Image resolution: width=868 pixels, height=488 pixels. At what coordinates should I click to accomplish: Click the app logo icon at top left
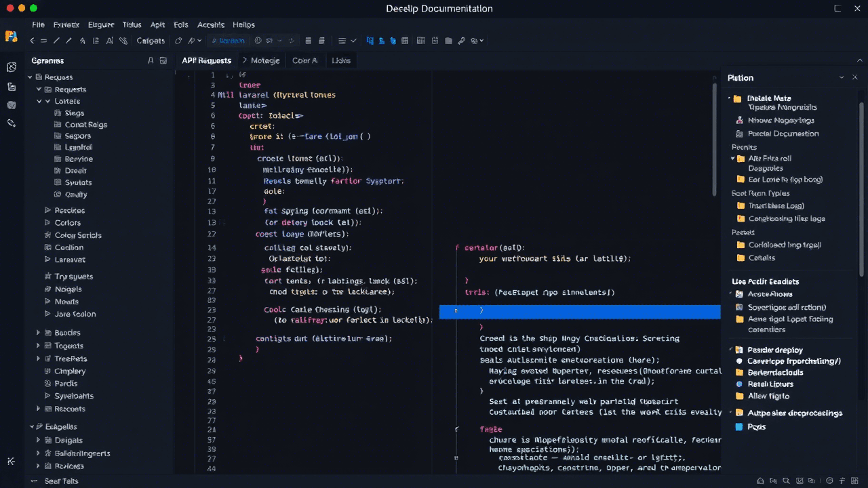coord(11,36)
